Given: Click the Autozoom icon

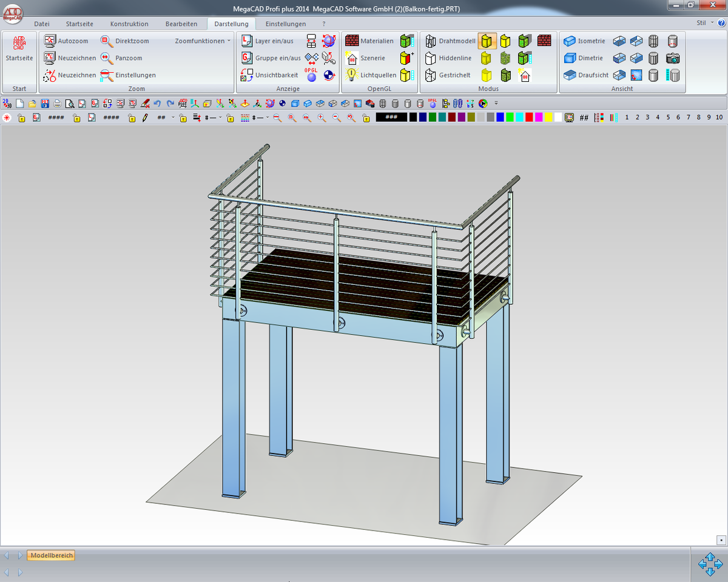Looking at the screenshot, I should pyautogui.click(x=50, y=41).
